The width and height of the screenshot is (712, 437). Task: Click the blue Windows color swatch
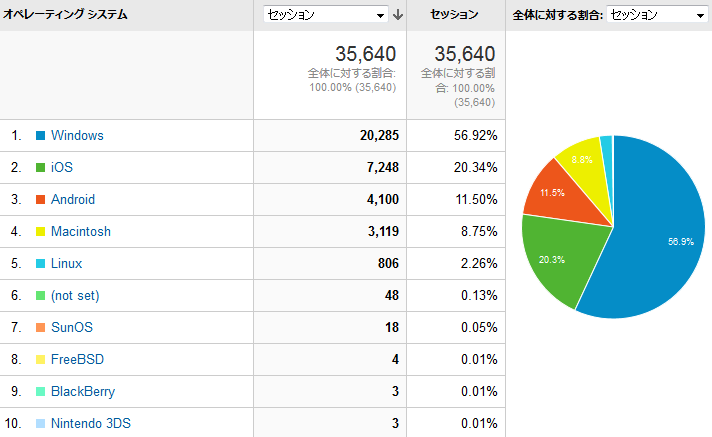(41, 135)
